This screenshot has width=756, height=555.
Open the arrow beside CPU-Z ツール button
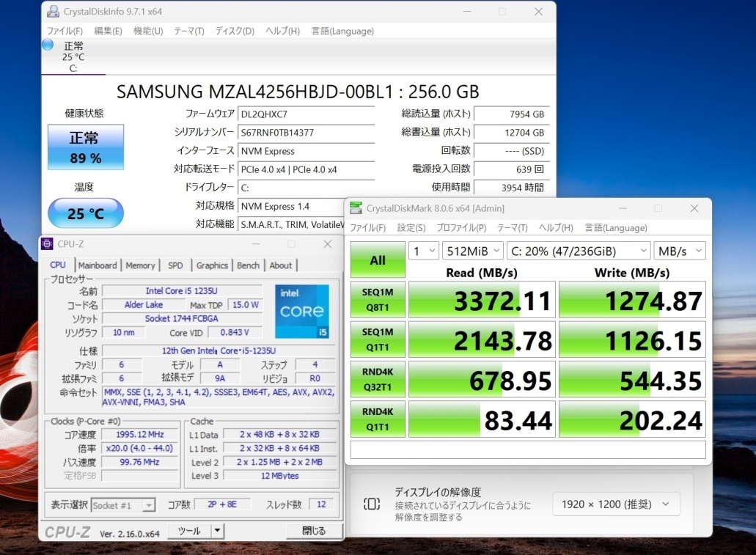pyautogui.click(x=218, y=531)
